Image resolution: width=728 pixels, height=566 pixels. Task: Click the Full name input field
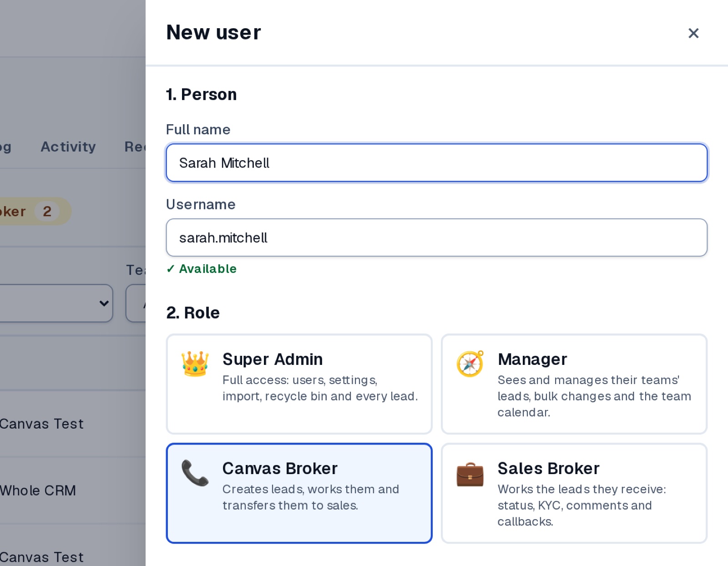tap(436, 163)
